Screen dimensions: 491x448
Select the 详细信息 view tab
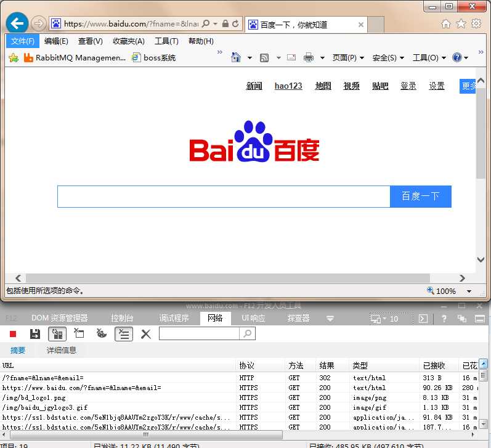coord(62,350)
